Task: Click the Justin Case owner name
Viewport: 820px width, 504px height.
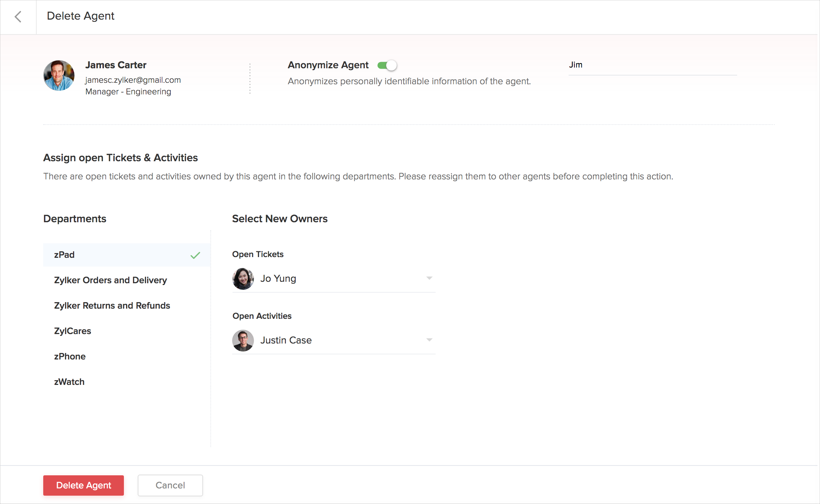Action: [x=286, y=340]
